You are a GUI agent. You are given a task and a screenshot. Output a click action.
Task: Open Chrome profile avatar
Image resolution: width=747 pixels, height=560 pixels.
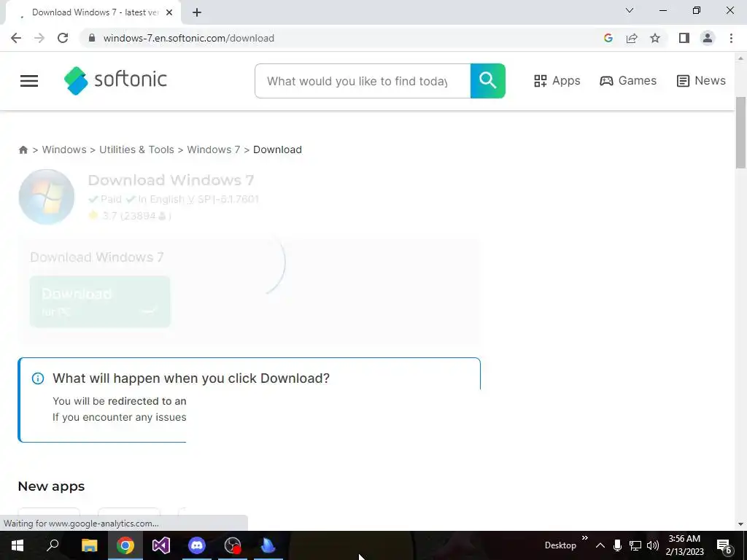point(708,38)
